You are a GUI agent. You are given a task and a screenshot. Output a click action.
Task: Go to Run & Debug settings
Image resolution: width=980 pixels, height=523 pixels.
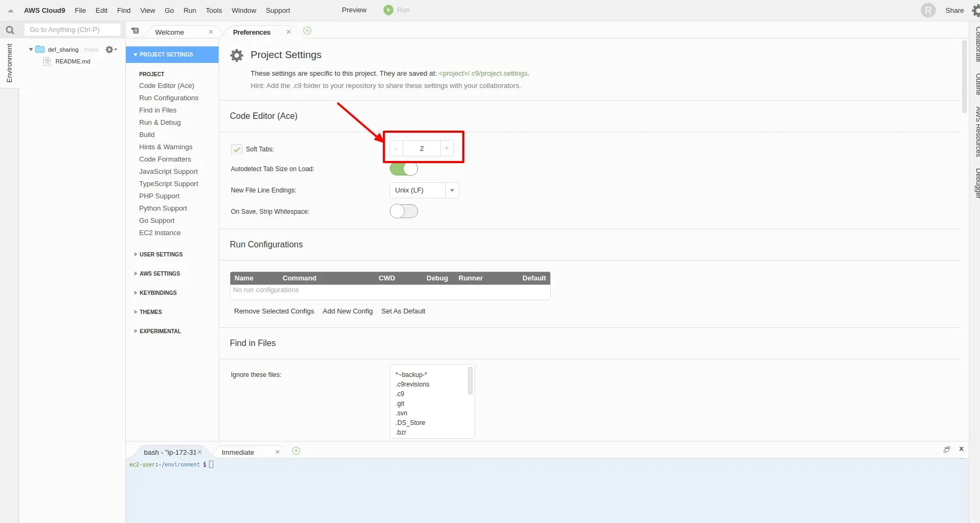[159, 123]
